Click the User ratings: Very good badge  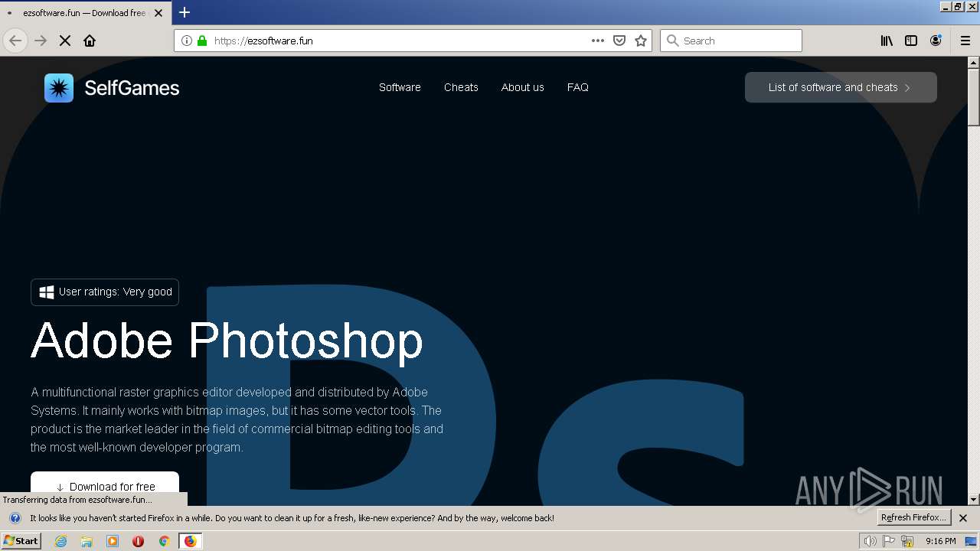[x=105, y=292]
